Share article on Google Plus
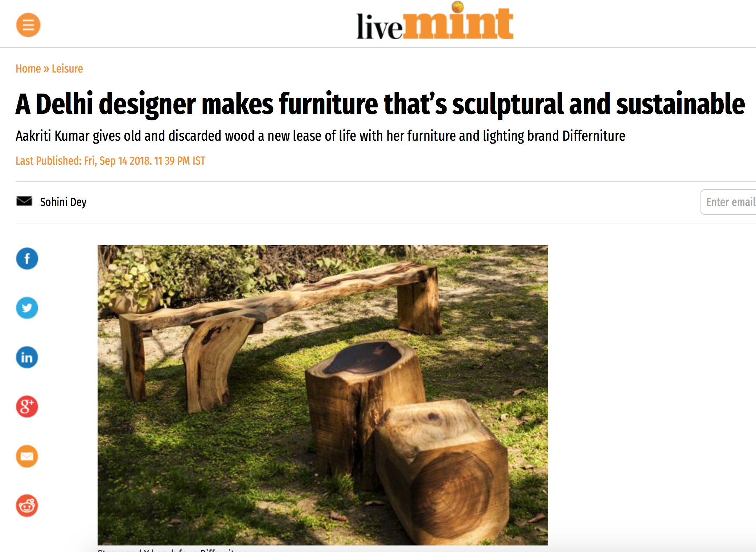The height and width of the screenshot is (552, 756). 27,407
